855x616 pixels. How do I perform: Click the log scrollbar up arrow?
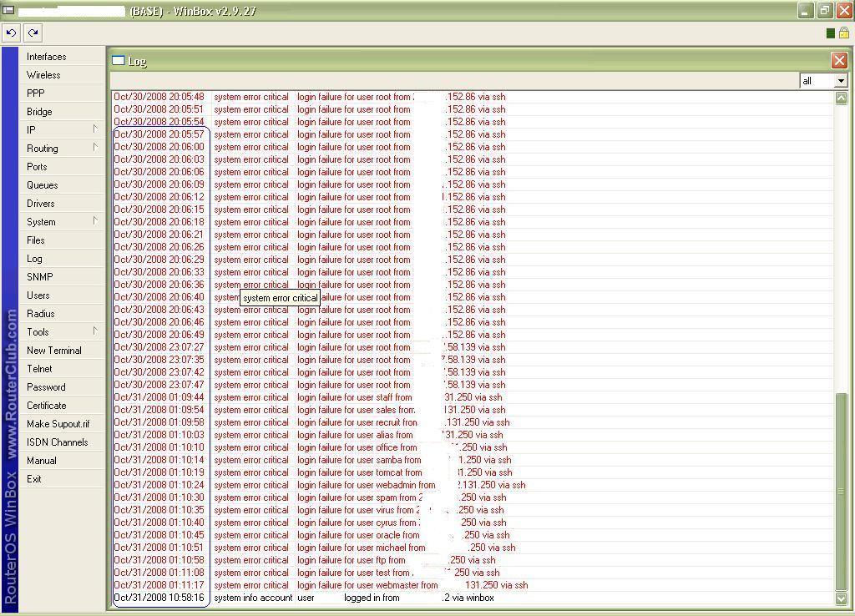(x=842, y=98)
